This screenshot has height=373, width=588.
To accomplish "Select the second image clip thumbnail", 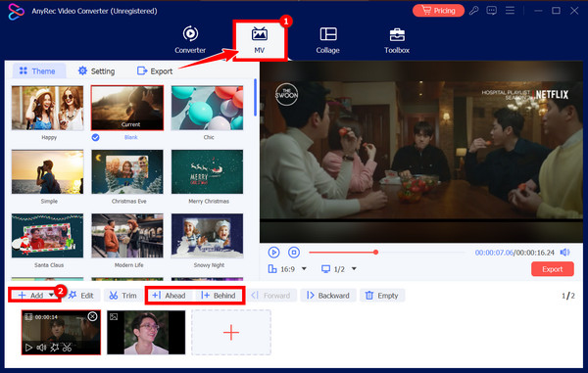I will [146, 332].
